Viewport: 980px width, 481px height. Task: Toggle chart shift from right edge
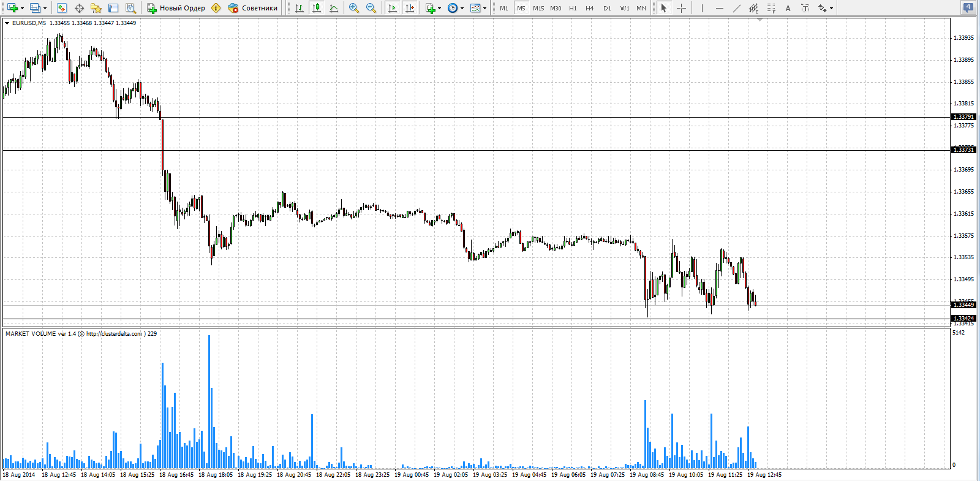(x=410, y=8)
